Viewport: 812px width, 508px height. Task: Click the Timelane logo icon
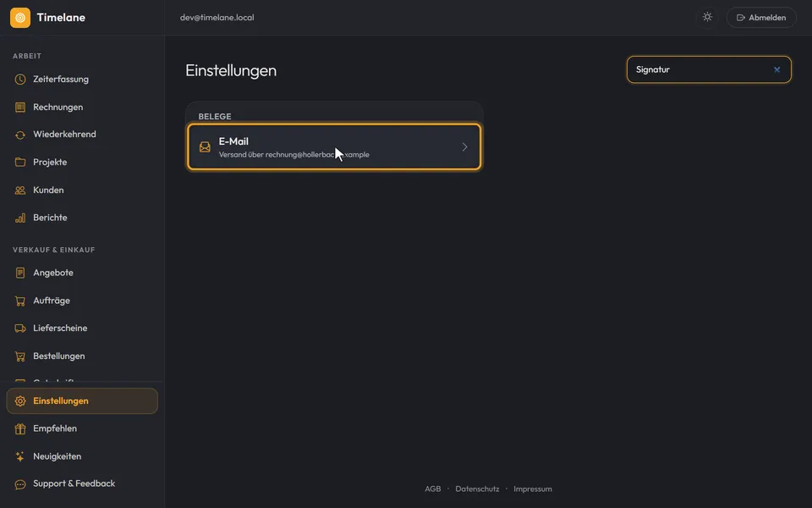pos(20,18)
